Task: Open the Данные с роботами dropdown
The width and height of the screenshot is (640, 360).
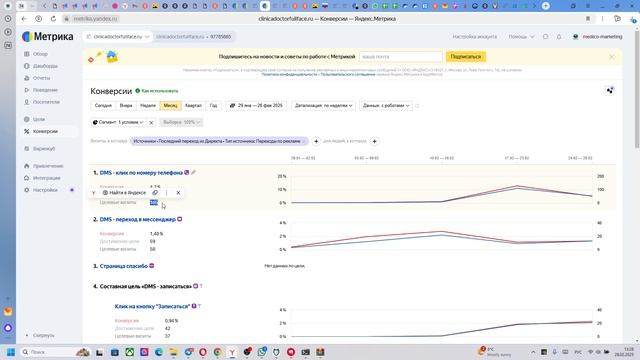Action: click(386, 105)
